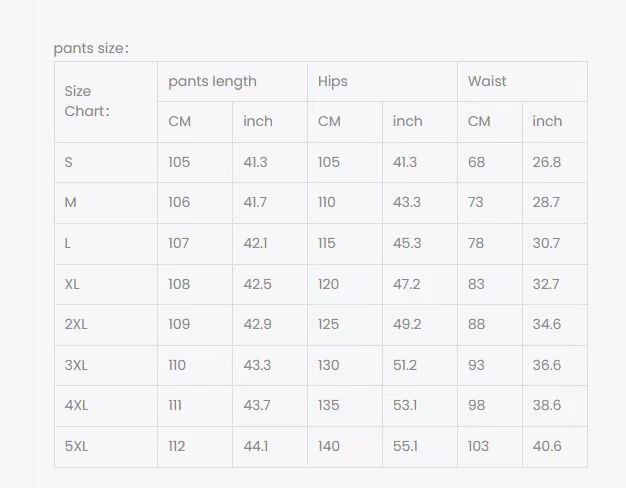The height and width of the screenshot is (488, 626).
Task: Select the S waist value 26.8 inch
Action: 546,162
